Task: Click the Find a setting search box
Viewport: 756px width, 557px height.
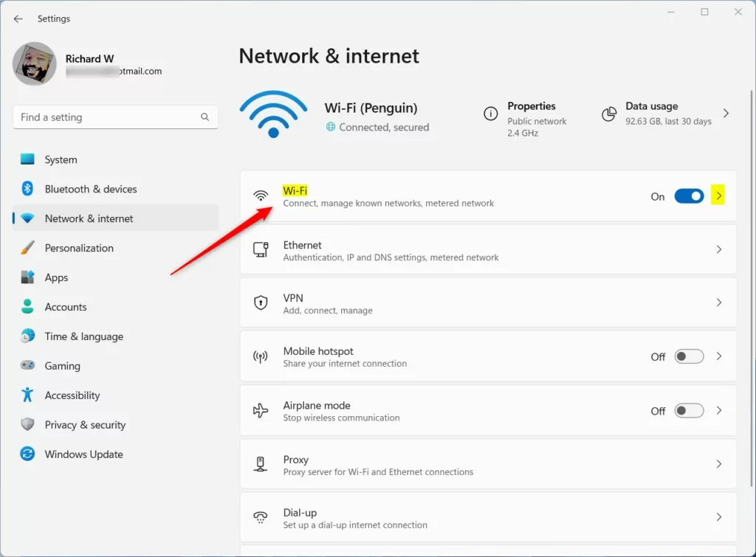Action: coord(116,117)
